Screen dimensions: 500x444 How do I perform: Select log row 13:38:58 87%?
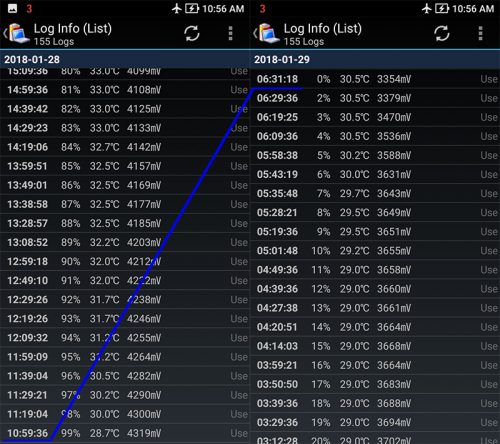(x=125, y=204)
